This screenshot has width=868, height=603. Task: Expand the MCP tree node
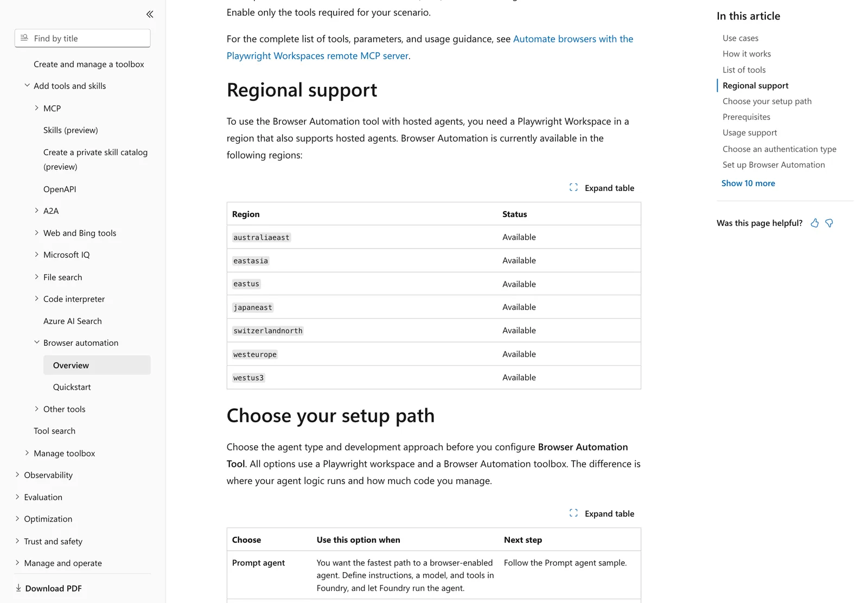pyautogui.click(x=37, y=108)
